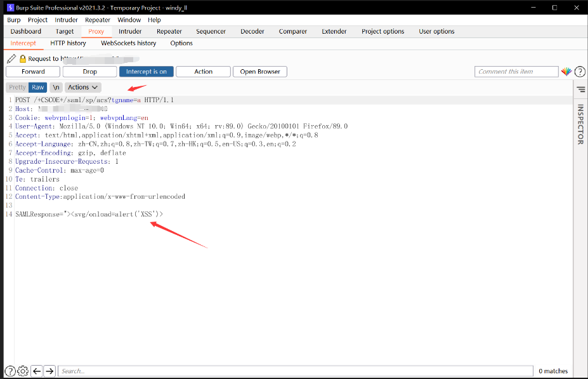
Task: Expand the vertical INSPECTOR side panel
Action: click(580, 124)
